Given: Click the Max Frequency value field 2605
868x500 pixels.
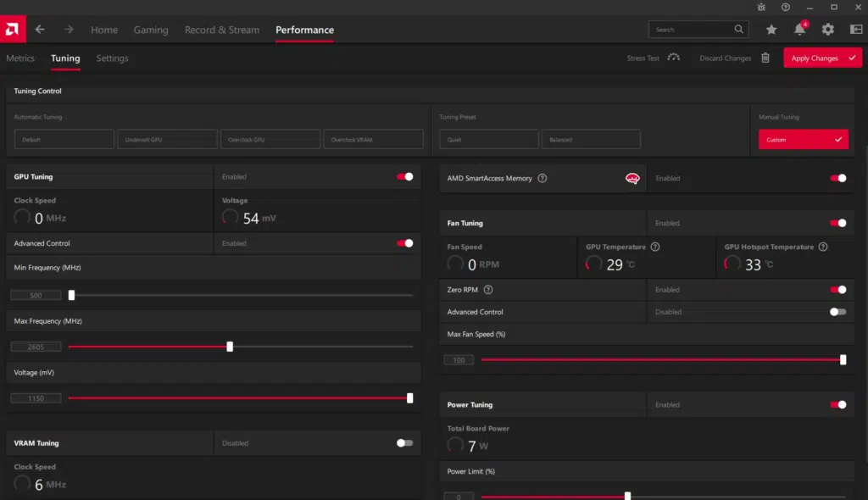Looking at the screenshot, I should pyautogui.click(x=36, y=347).
